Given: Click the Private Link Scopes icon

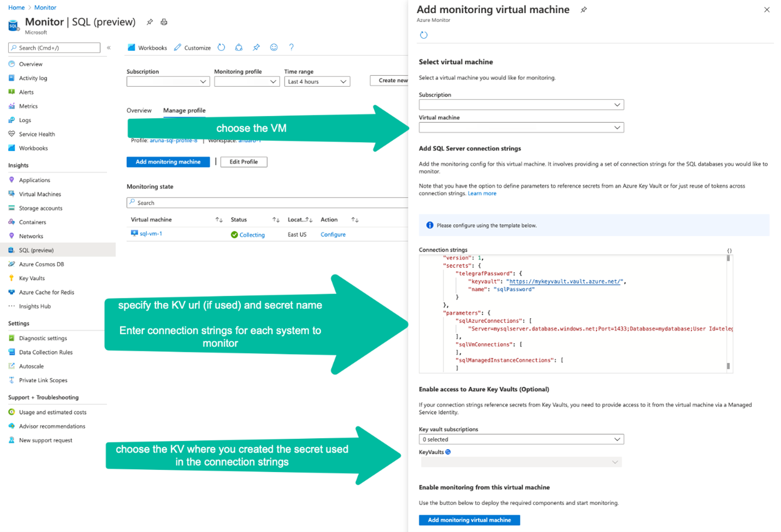Looking at the screenshot, I should [11, 380].
